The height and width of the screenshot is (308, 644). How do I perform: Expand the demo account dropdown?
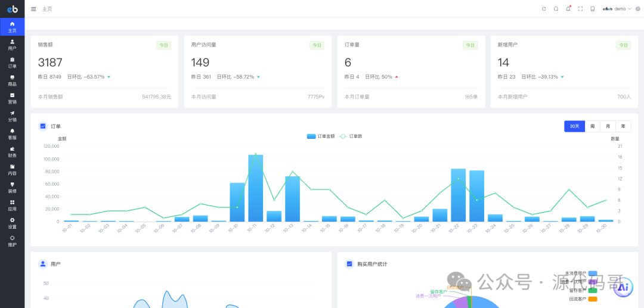pos(617,9)
